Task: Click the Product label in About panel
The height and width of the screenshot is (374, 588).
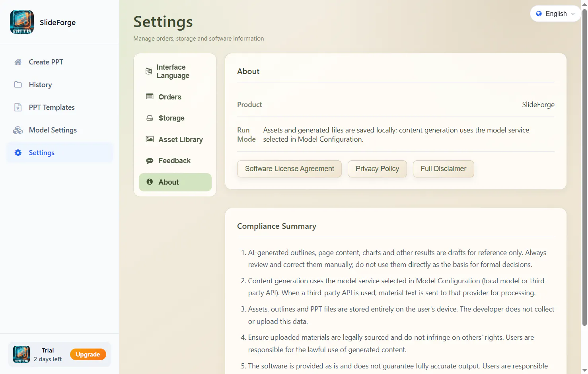Action: [x=249, y=105]
